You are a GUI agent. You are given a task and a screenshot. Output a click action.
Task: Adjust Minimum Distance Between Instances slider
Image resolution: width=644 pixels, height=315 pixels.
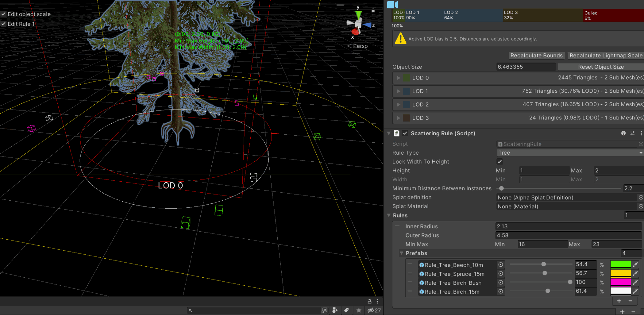click(x=560, y=188)
